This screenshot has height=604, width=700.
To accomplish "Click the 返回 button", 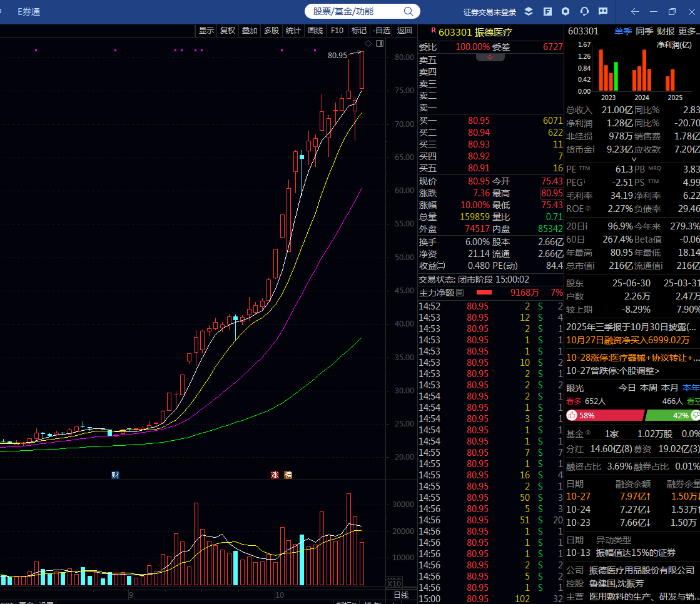I will point(405,31).
